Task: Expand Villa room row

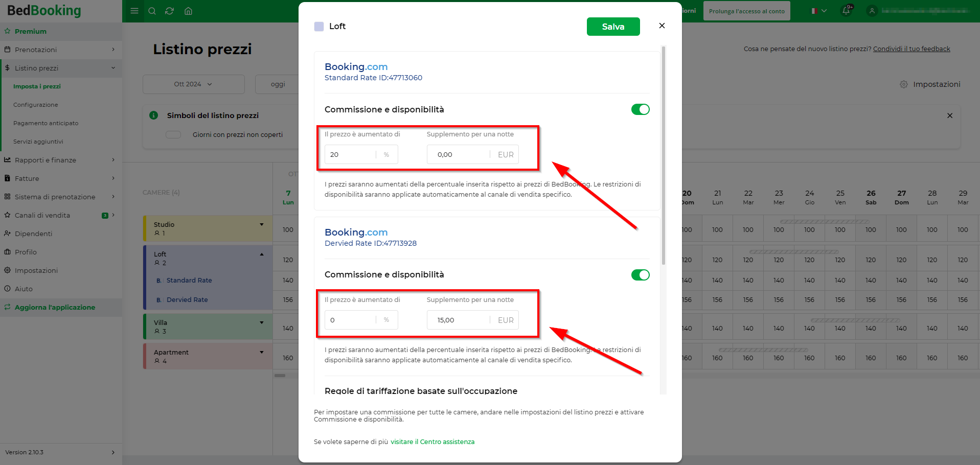Action: tap(262, 322)
